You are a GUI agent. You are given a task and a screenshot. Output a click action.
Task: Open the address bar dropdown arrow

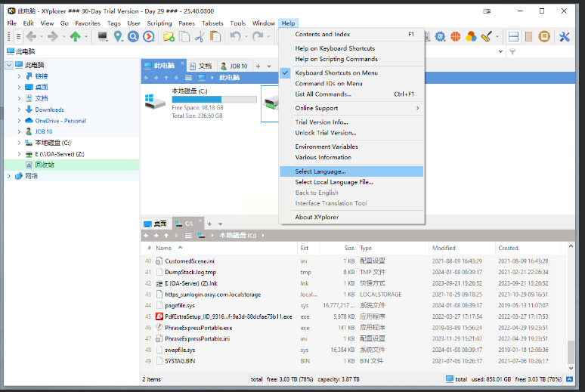(x=500, y=52)
